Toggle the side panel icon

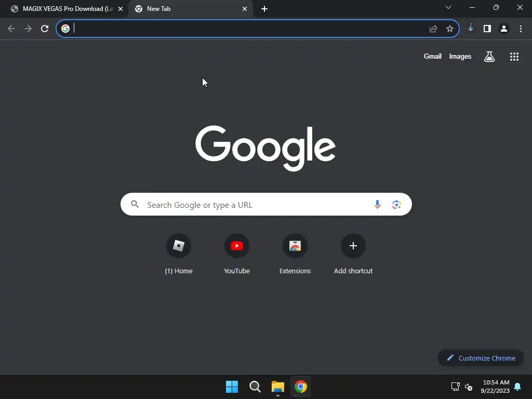coord(487,29)
